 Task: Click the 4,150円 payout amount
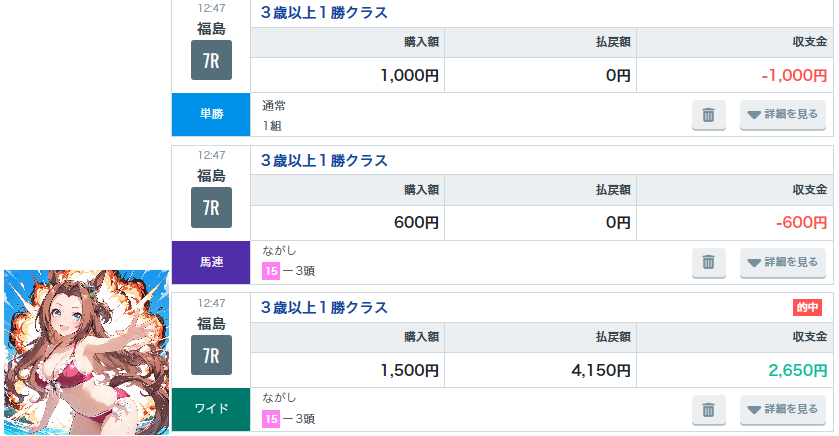[x=600, y=371]
